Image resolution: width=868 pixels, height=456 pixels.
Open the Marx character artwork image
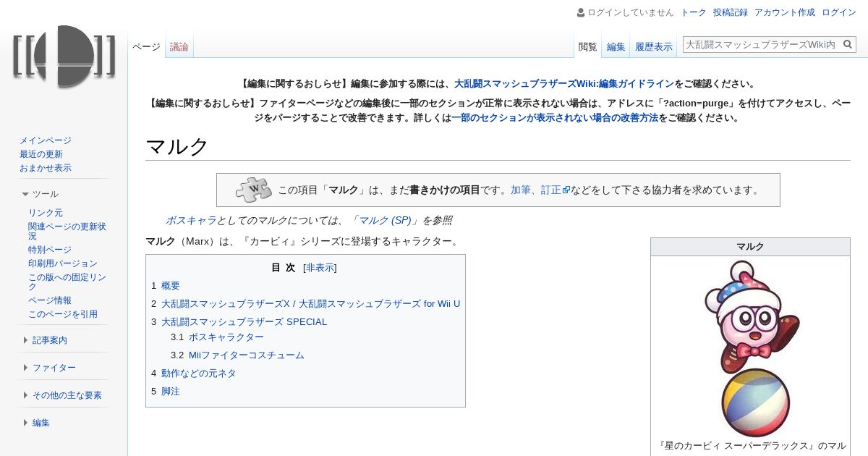[x=751, y=348]
